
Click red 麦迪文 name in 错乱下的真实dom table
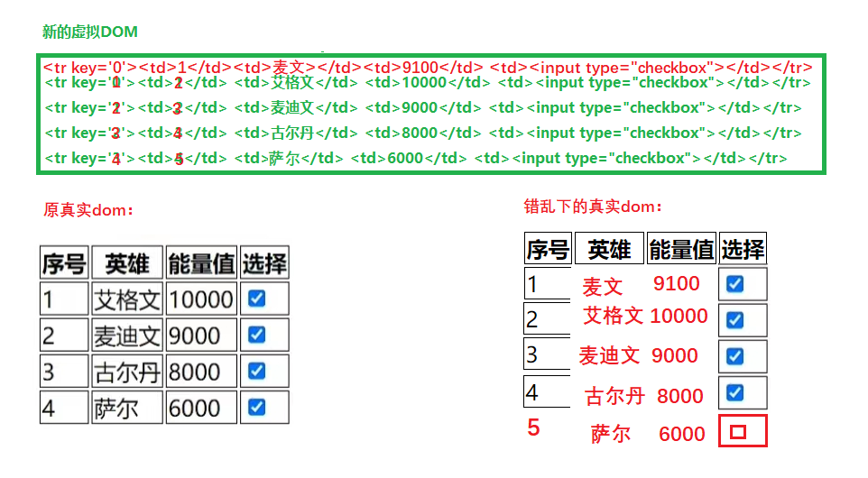609,355
